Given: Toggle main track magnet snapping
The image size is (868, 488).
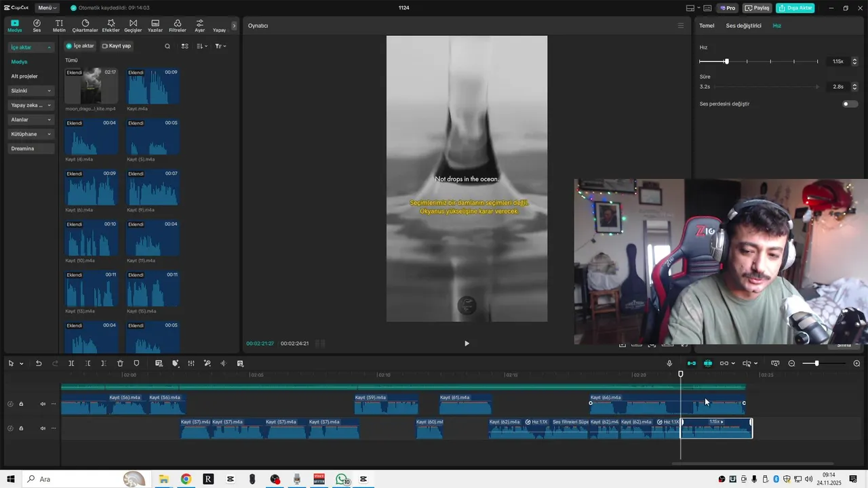Looking at the screenshot, I should (691, 363).
